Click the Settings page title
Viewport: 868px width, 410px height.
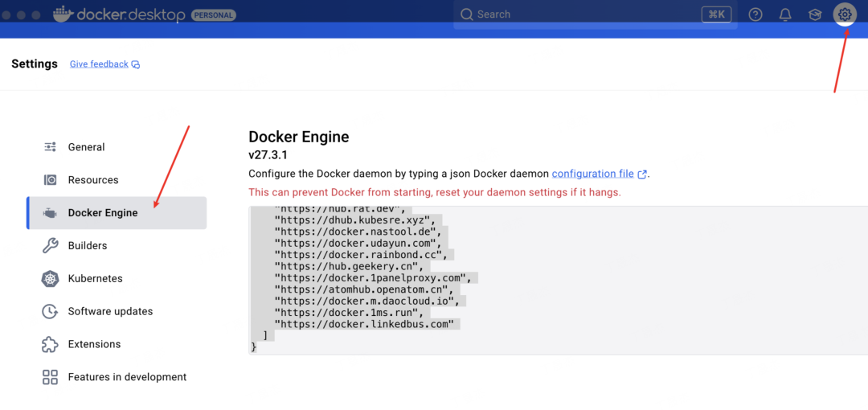[35, 64]
